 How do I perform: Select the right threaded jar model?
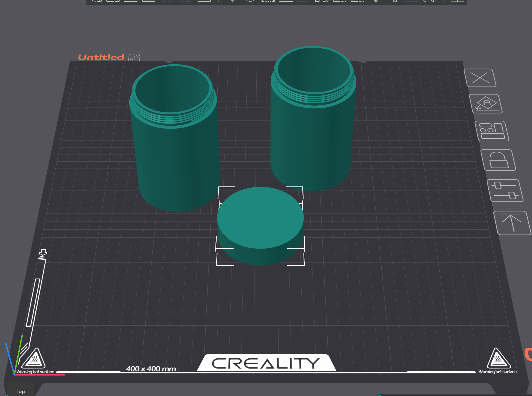(313, 119)
